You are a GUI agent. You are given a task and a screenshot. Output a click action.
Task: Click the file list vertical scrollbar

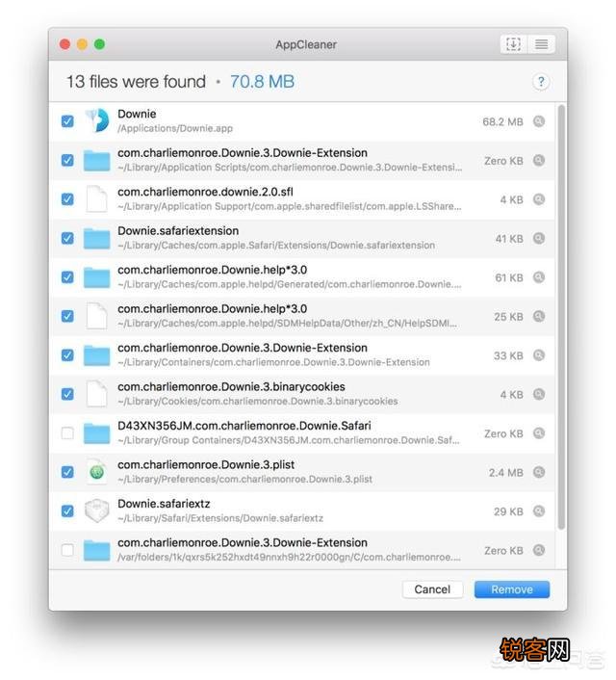[562, 317]
